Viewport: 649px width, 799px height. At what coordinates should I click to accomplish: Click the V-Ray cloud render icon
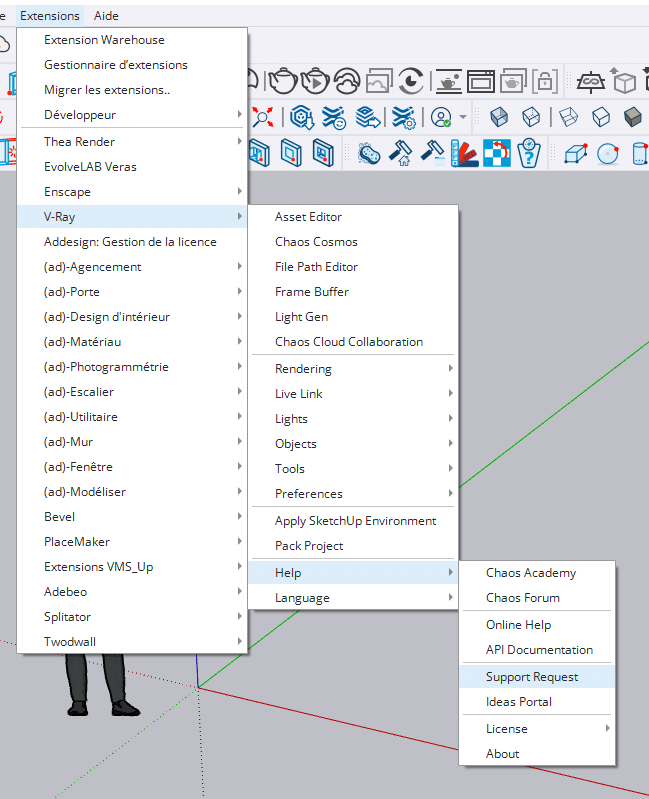click(x=348, y=80)
